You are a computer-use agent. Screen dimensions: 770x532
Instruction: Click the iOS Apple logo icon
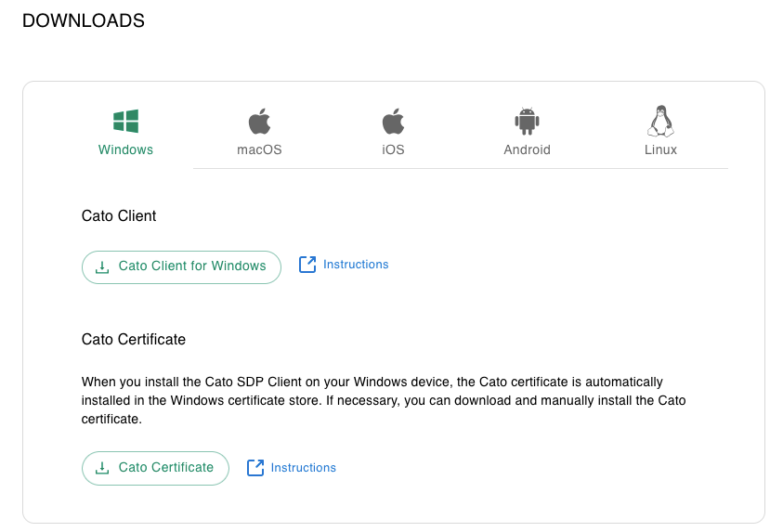pyautogui.click(x=393, y=122)
